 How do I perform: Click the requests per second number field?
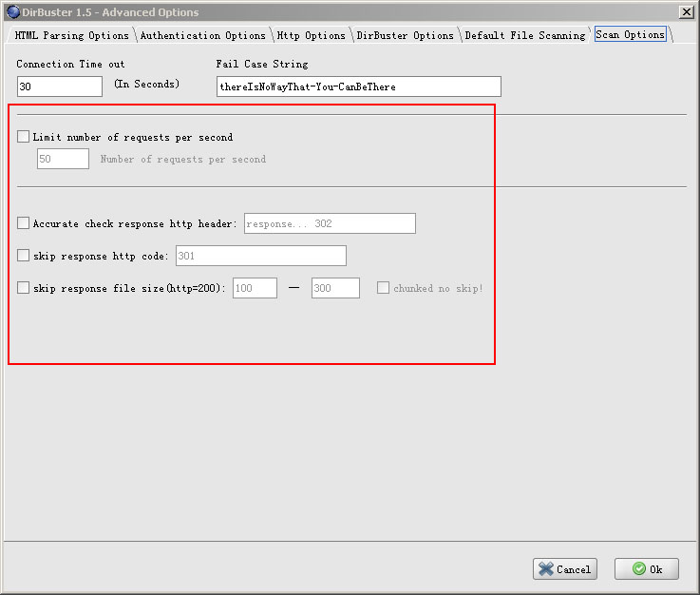[x=63, y=159]
